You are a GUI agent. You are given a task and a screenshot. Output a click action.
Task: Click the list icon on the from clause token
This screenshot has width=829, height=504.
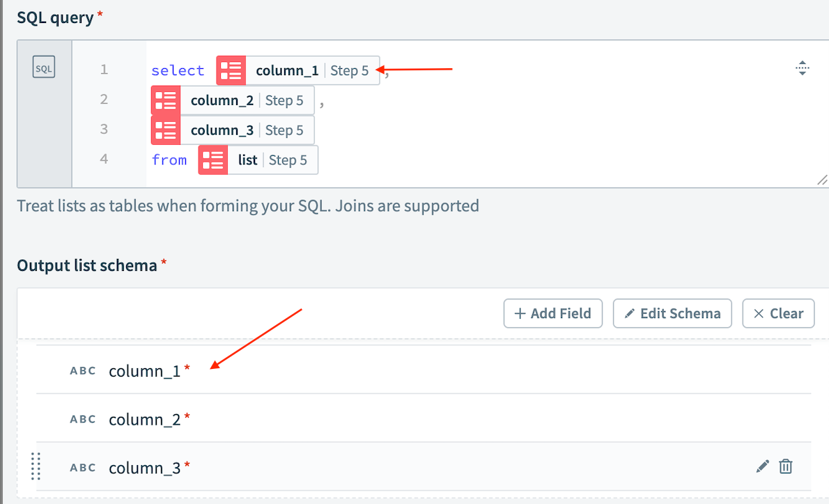(212, 159)
